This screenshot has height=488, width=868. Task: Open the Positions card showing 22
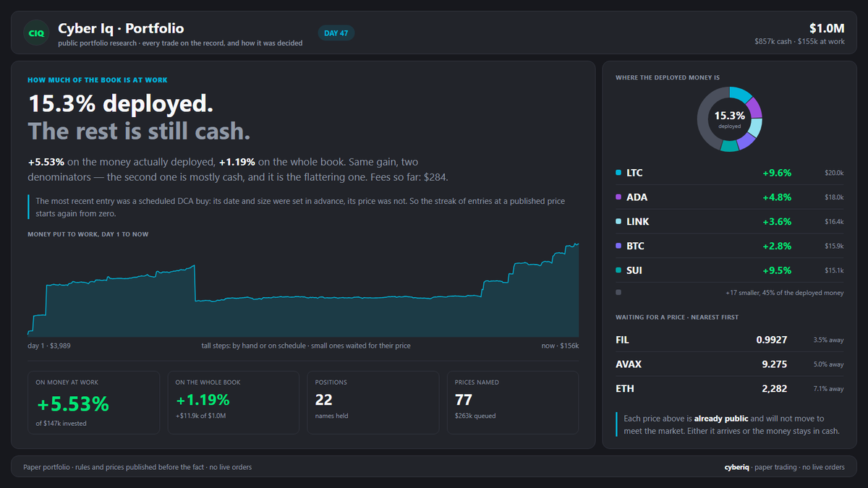pyautogui.click(x=373, y=403)
